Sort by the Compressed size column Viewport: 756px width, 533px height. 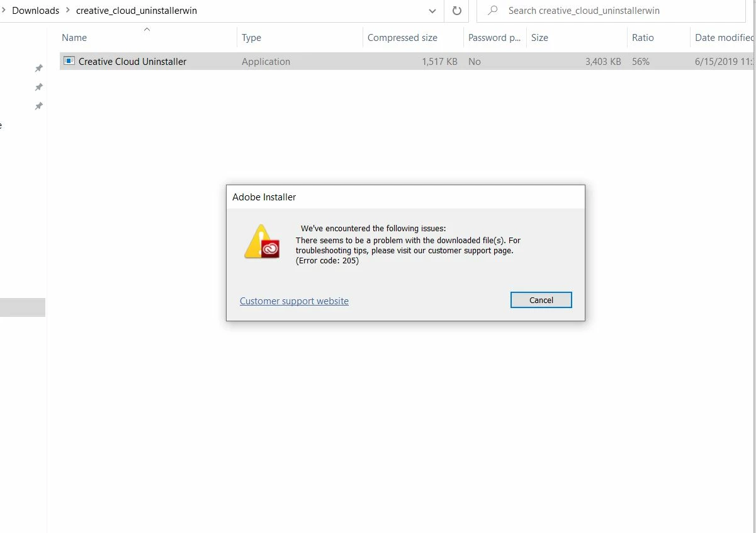pos(402,38)
